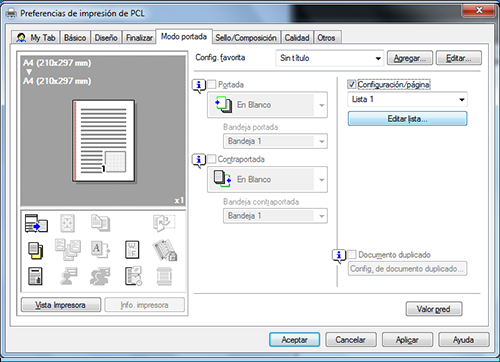Click the info icon beside Contraportada

tap(199, 161)
